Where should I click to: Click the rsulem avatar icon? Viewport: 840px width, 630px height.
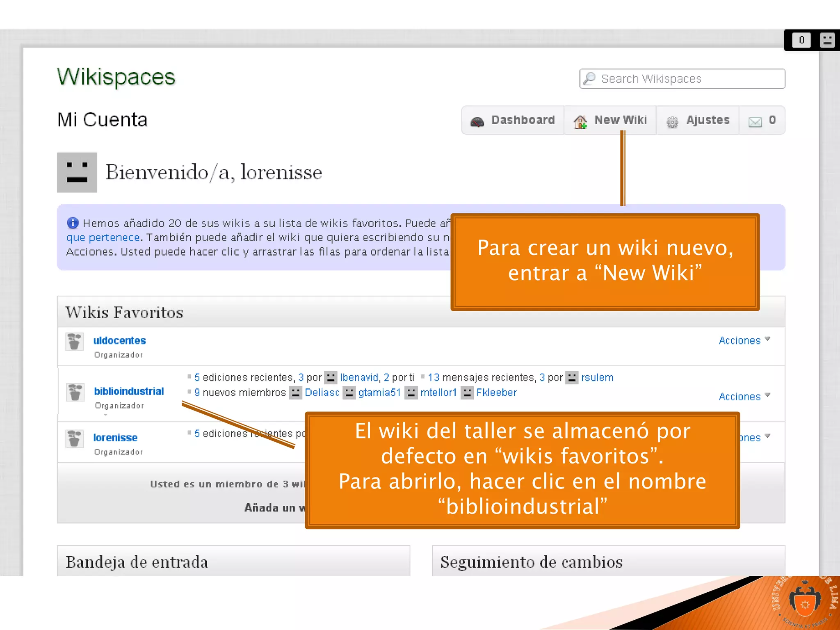point(572,377)
